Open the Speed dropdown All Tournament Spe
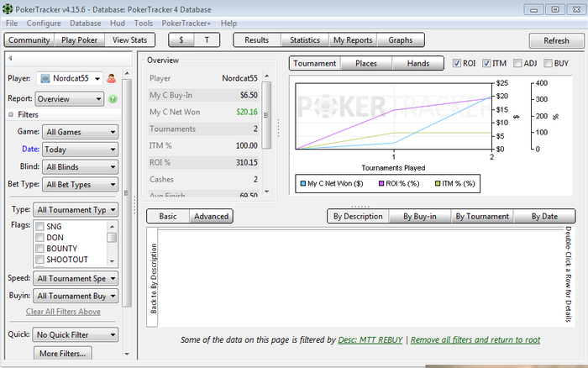Viewport: 588px width, 368px height. (76, 278)
